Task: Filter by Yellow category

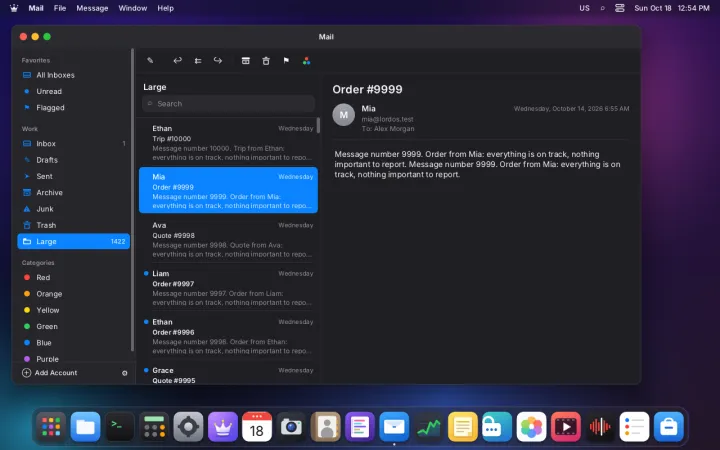Action: point(73,310)
